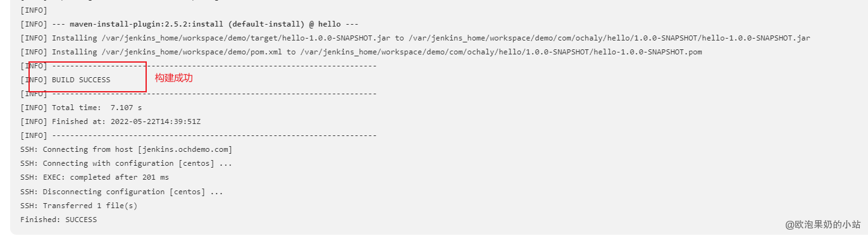Screen dimensions: 868x236
Task: Click the Total time 7.107 s line
Action: tap(81, 108)
